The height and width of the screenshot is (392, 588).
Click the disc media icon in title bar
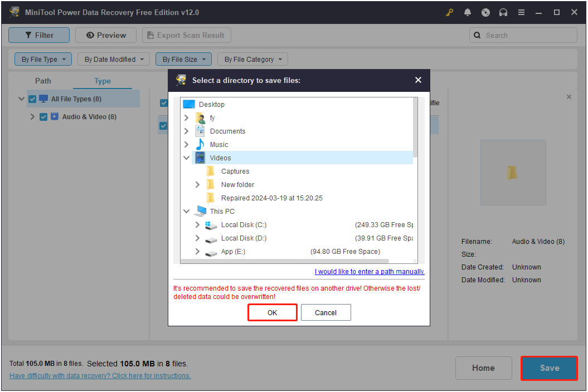[485, 12]
